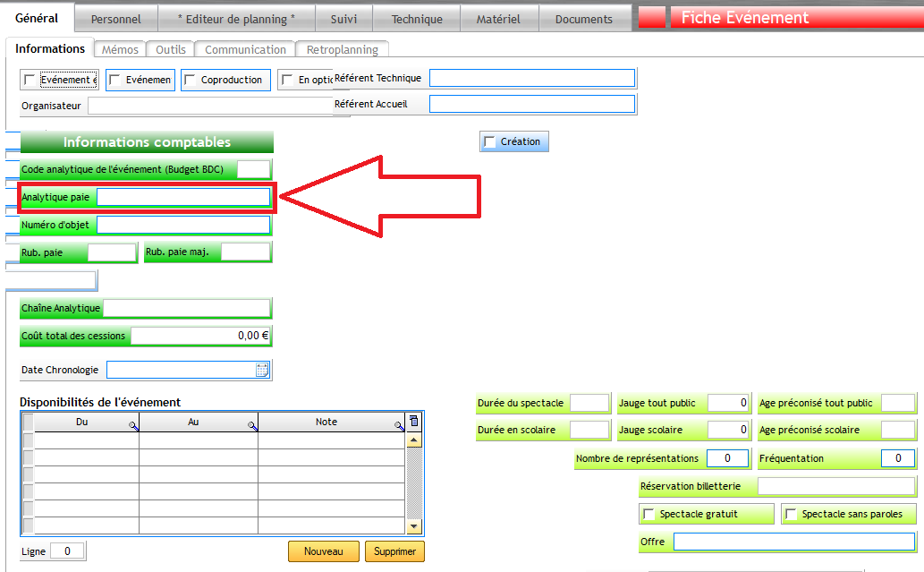Open the Editeur de planning tab
The height and width of the screenshot is (572, 924).
click(236, 19)
